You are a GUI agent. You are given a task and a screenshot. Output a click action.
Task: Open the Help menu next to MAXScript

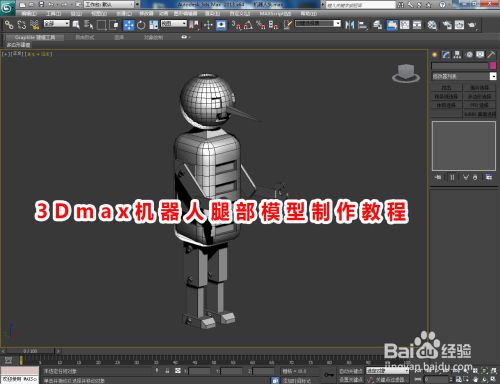coord(308,14)
